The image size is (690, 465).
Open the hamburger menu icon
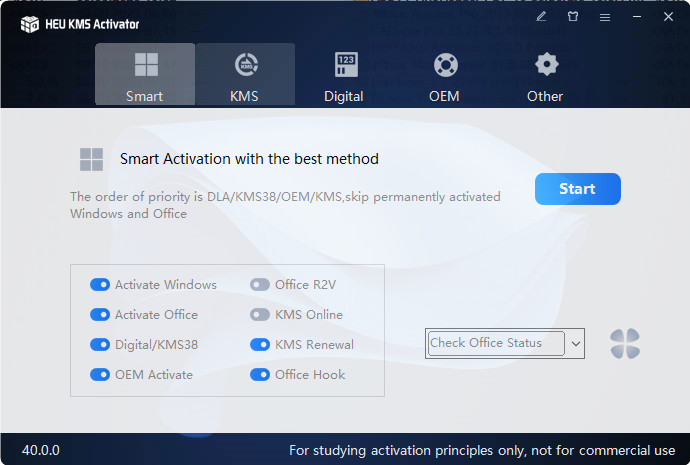tap(605, 17)
